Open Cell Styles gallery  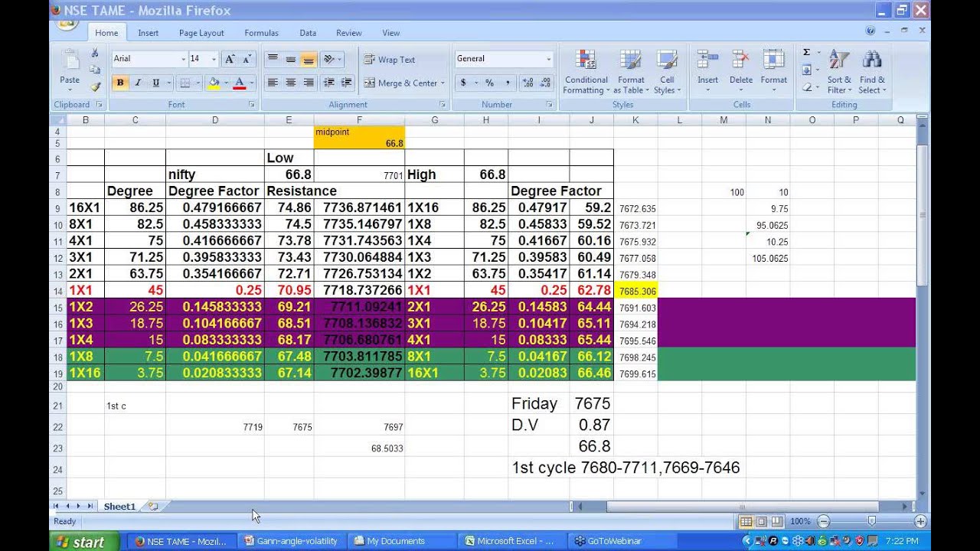(x=667, y=72)
